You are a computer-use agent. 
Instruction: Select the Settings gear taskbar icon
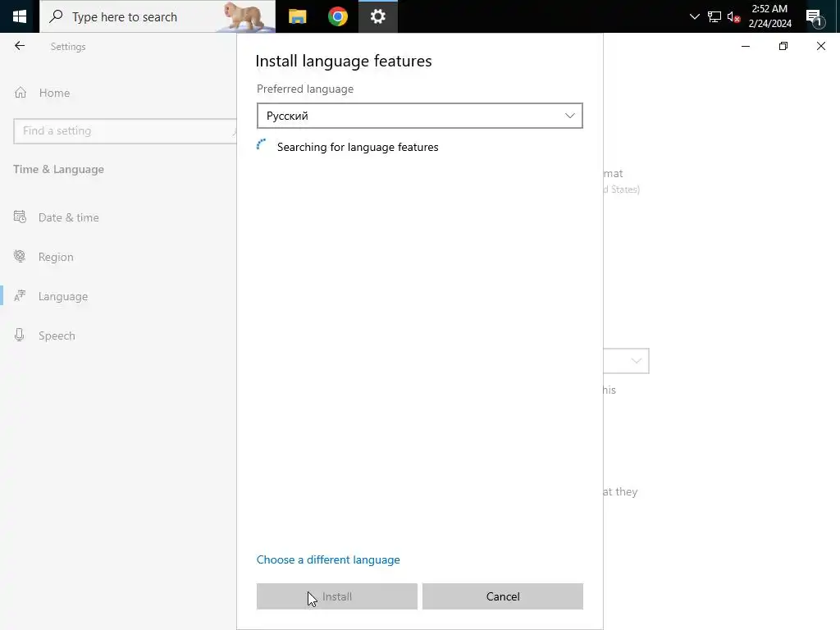[x=377, y=16]
